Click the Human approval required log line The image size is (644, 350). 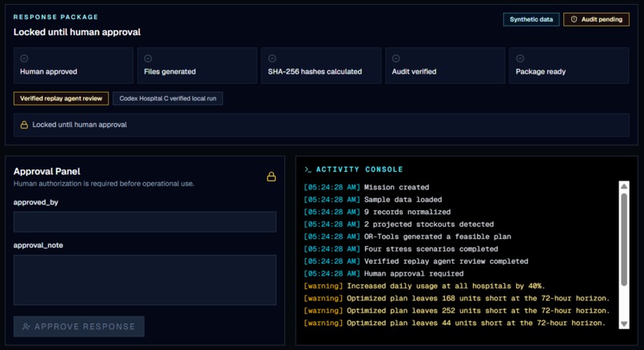tap(384, 273)
